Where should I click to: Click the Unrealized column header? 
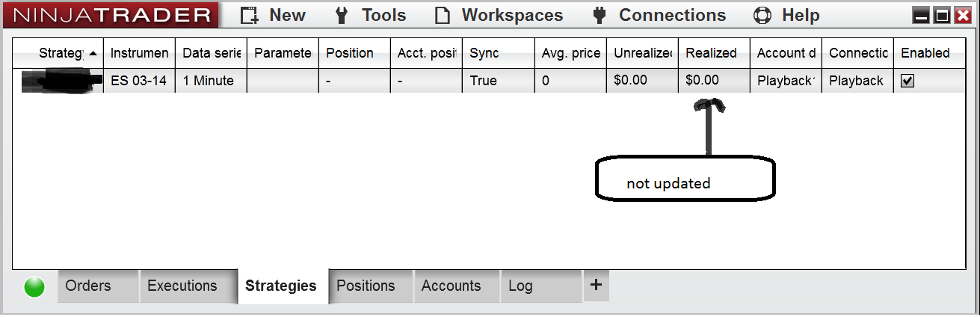pyautogui.click(x=642, y=53)
